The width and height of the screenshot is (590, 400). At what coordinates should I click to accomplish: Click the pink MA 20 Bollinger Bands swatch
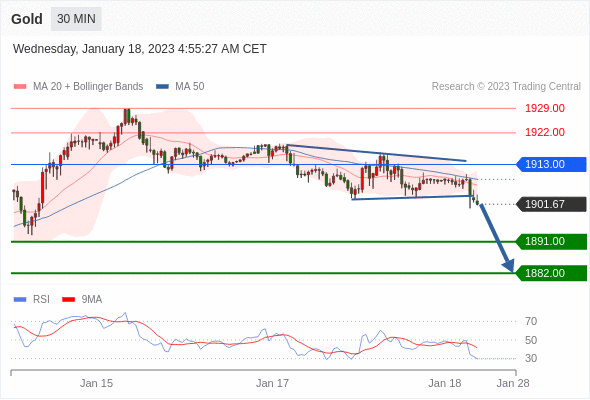(x=20, y=87)
